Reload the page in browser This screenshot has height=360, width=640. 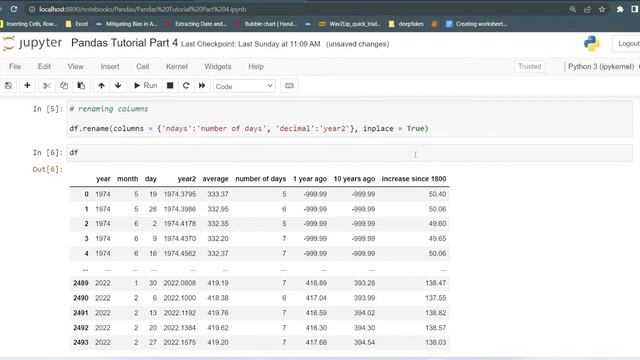coord(13,9)
